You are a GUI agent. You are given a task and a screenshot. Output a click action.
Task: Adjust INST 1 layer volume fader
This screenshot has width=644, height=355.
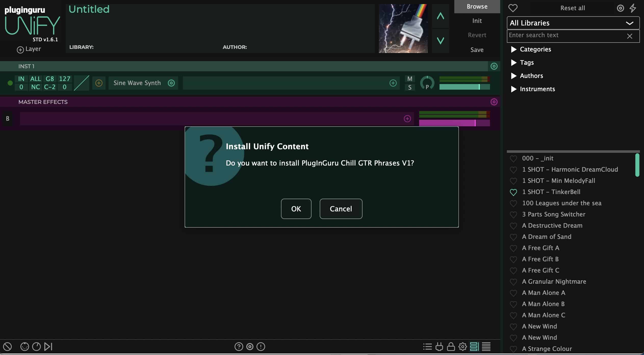(x=465, y=87)
